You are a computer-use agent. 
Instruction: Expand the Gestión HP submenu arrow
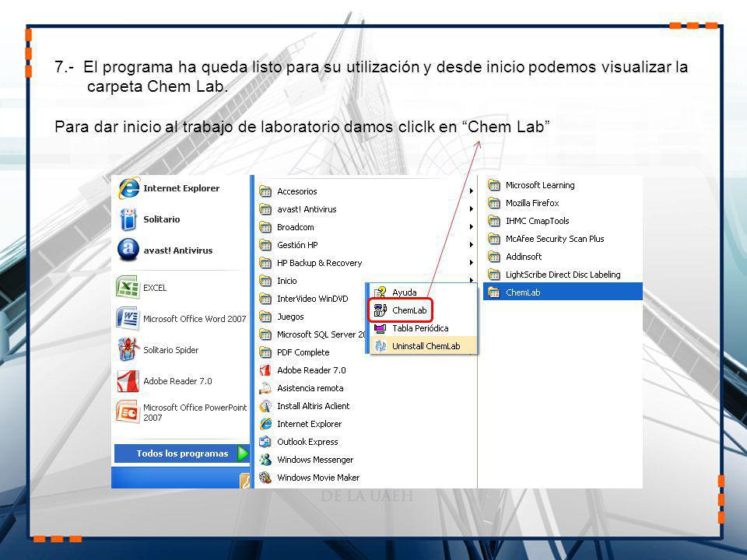tap(471, 245)
